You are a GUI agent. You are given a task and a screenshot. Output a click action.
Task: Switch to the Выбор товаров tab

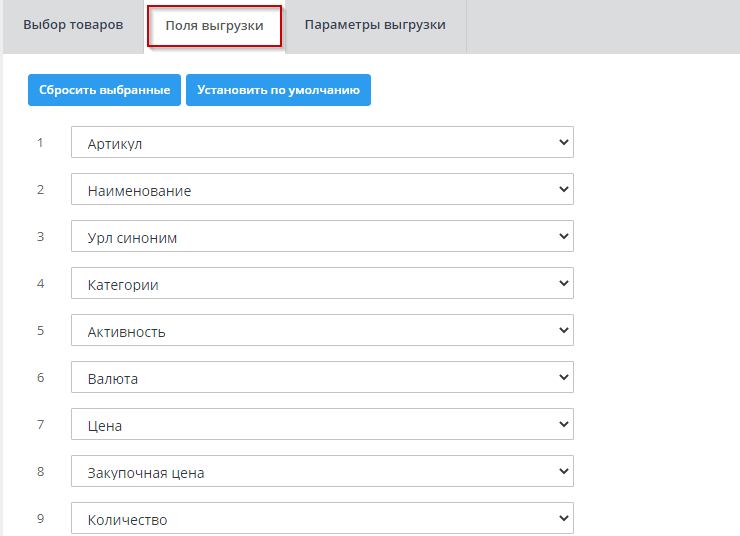pyautogui.click(x=73, y=25)
